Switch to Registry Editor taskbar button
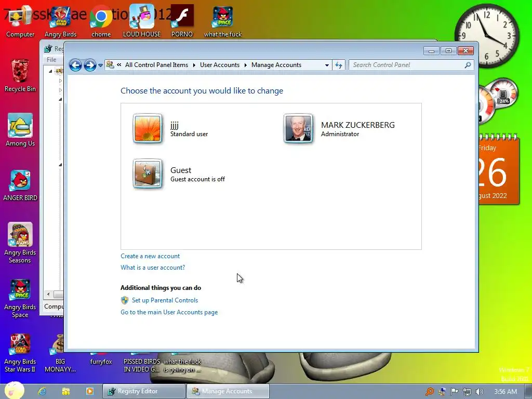Image resolution: width=532 pixels, height=399 pixels. [x=144, y=391]
